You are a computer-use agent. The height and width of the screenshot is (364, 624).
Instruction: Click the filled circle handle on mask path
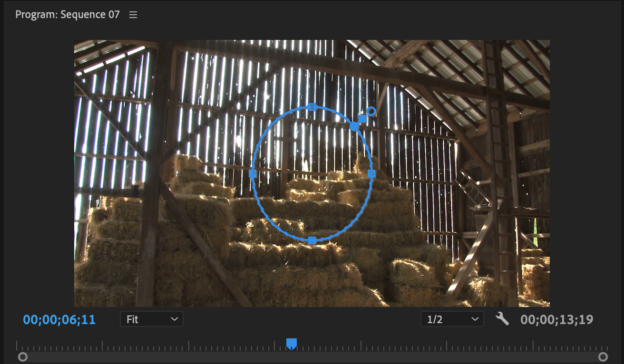354,126
